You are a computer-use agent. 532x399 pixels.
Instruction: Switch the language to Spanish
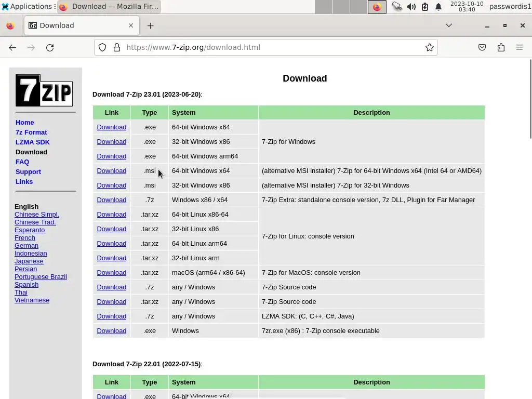pos(26,285)
